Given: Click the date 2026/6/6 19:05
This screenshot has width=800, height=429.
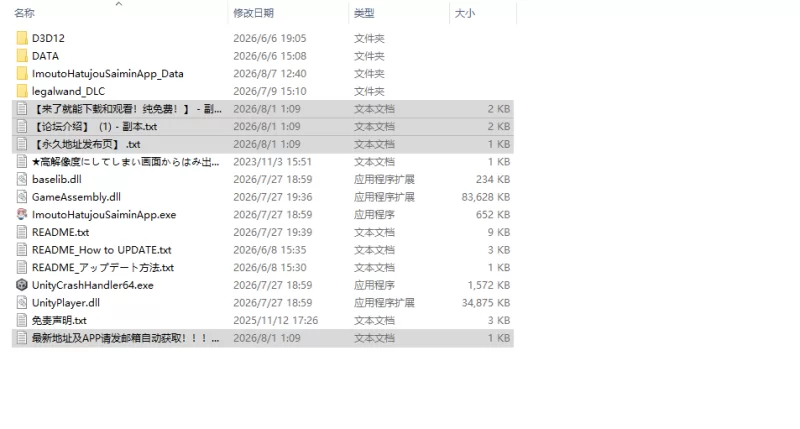Looking at the screenshot, I should (270, 38).
